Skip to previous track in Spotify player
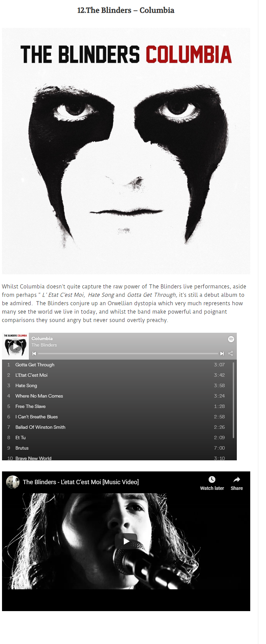Screen dimensions: 266x644 point(34,354)
